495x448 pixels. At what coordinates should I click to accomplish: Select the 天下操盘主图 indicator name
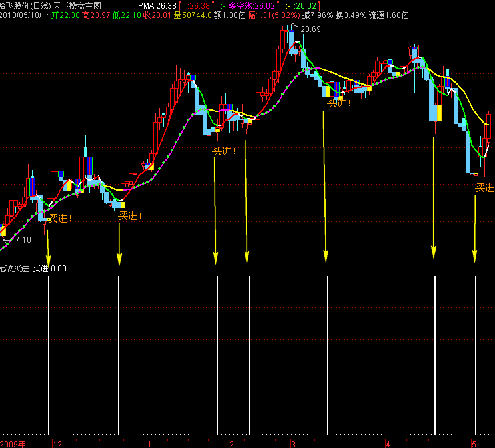pyautogui.click(x=77, y=6)
